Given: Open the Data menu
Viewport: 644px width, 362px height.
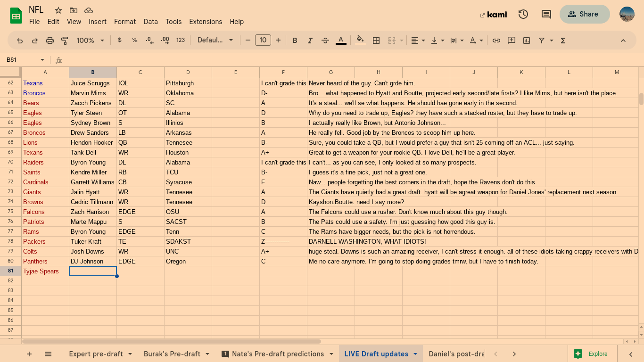Looking at the screenshot, I should [151, 22].
